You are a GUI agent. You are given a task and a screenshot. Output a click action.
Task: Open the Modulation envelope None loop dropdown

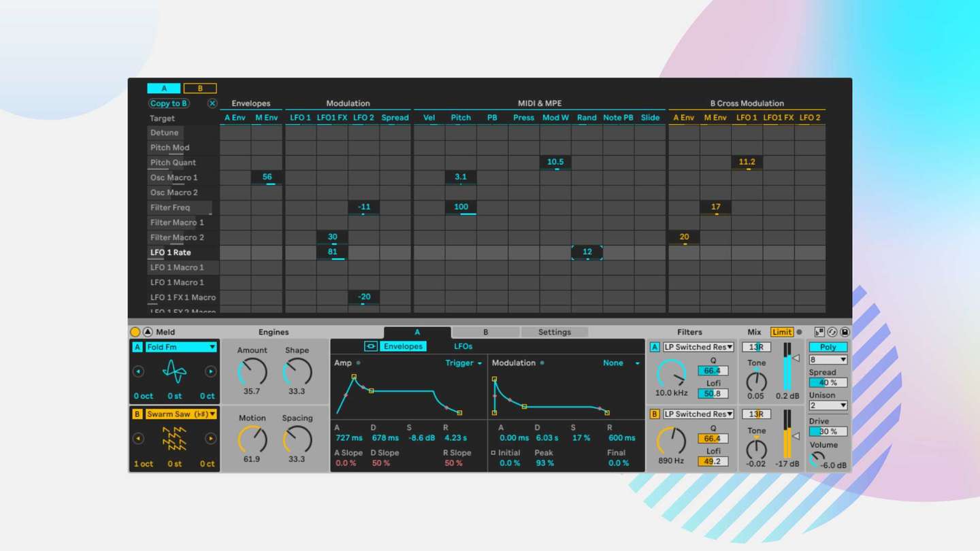point(621,363)
